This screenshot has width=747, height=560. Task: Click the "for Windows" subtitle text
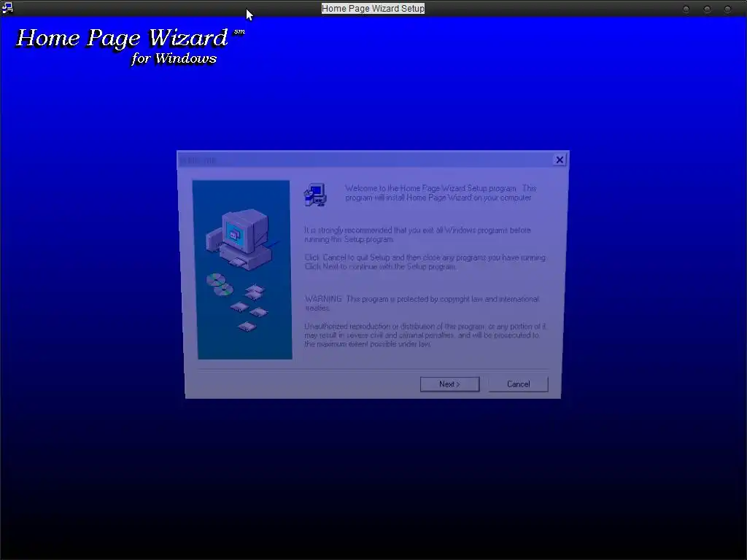(174, 58)
